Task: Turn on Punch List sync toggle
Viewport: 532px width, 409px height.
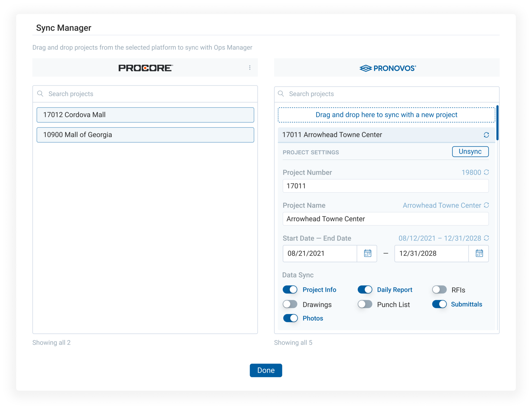Action: point(365,304)
